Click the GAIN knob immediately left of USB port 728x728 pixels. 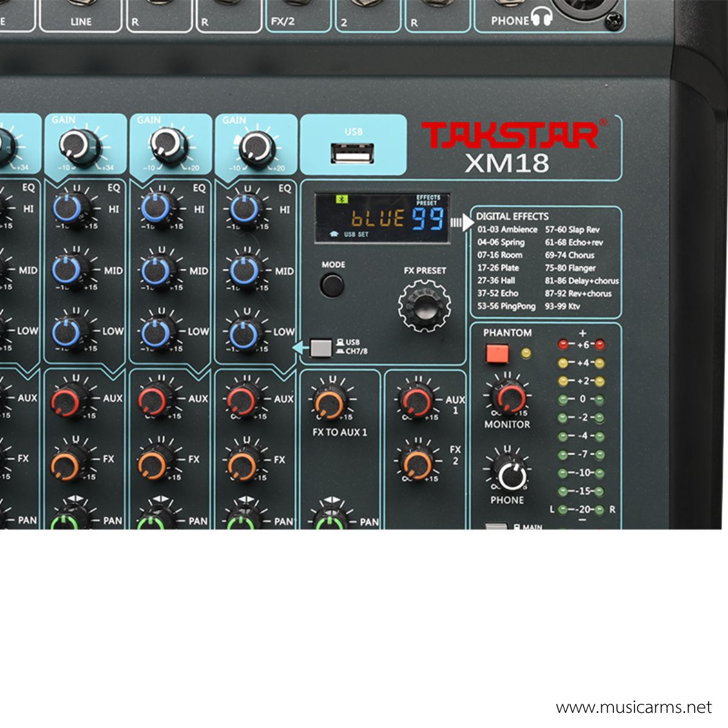(x=257, y=148)
